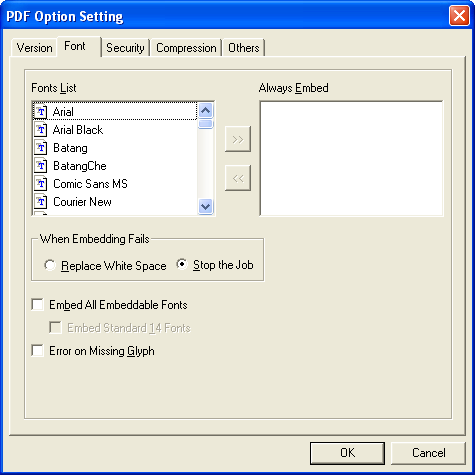Click the remove from Always Embed arrow button

click(238, 178)
